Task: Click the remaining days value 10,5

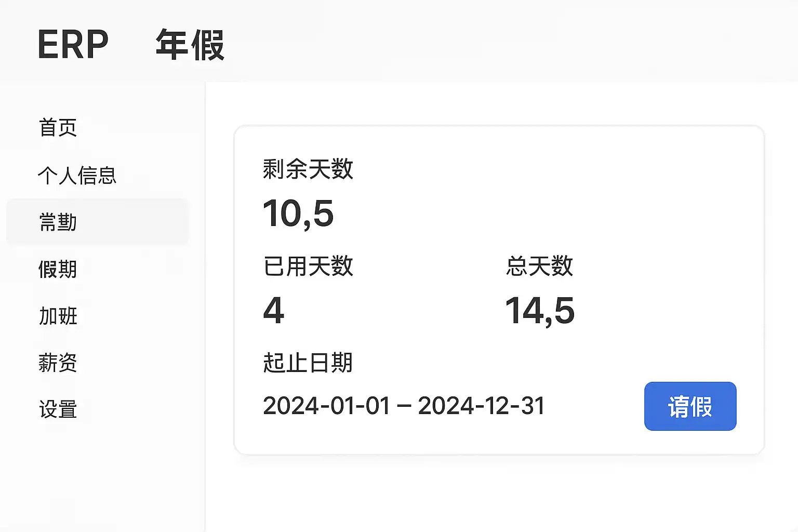Action: pos(298,214)
